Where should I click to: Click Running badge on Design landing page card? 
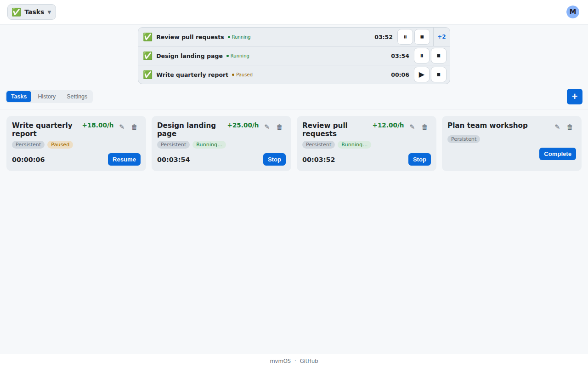pyautogui.click(x=209, y=144)
